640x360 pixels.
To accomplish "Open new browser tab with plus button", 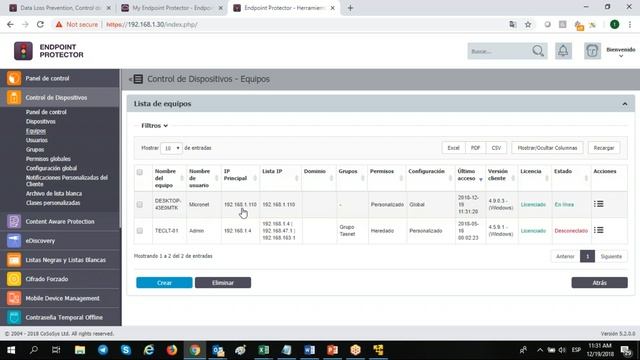I will (350, 8).
